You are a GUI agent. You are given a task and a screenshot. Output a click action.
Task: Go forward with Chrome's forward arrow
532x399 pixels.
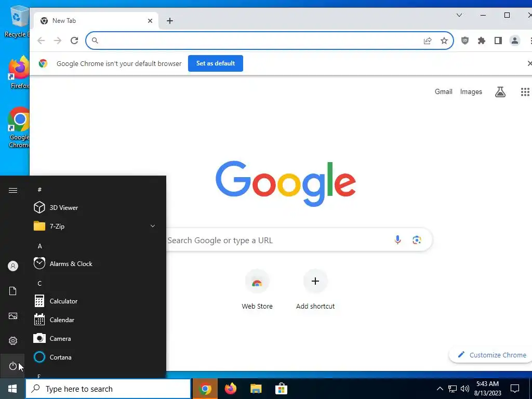tap(58, 41)
